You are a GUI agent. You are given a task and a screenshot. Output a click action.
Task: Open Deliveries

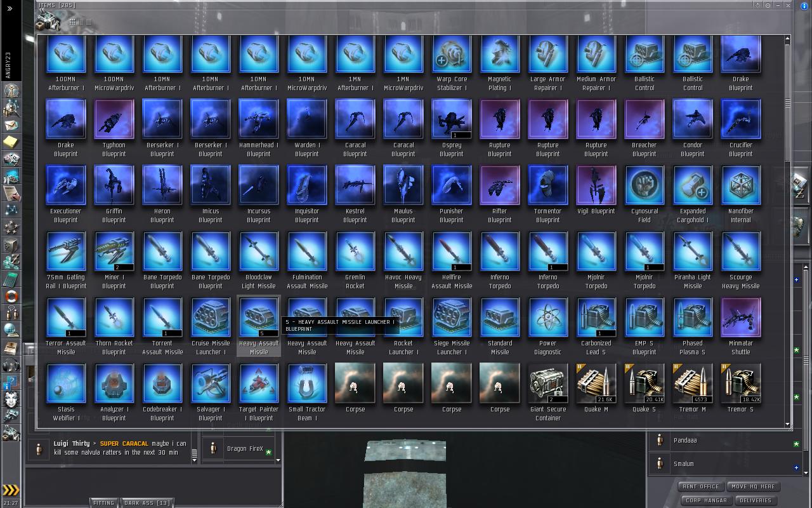point(756,500)
